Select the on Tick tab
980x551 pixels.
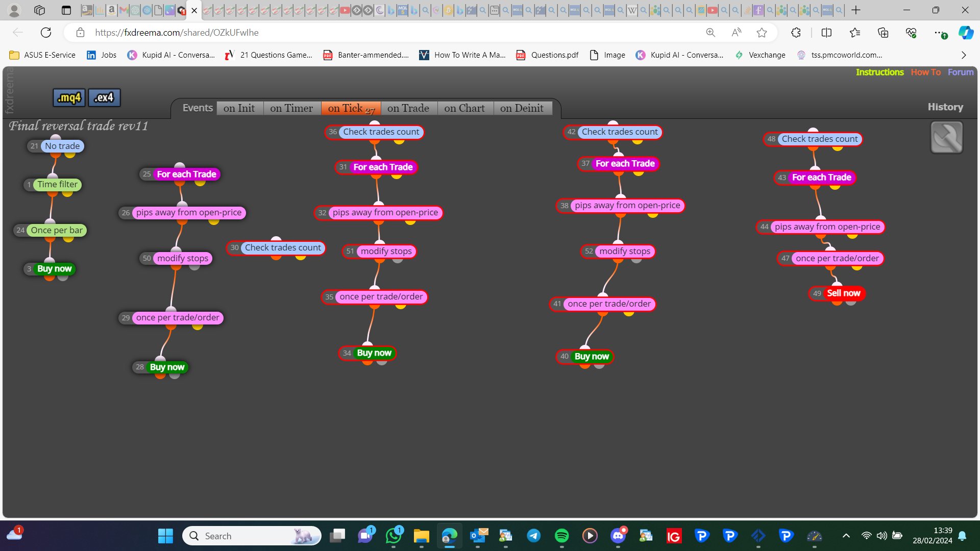pos(351,108)
